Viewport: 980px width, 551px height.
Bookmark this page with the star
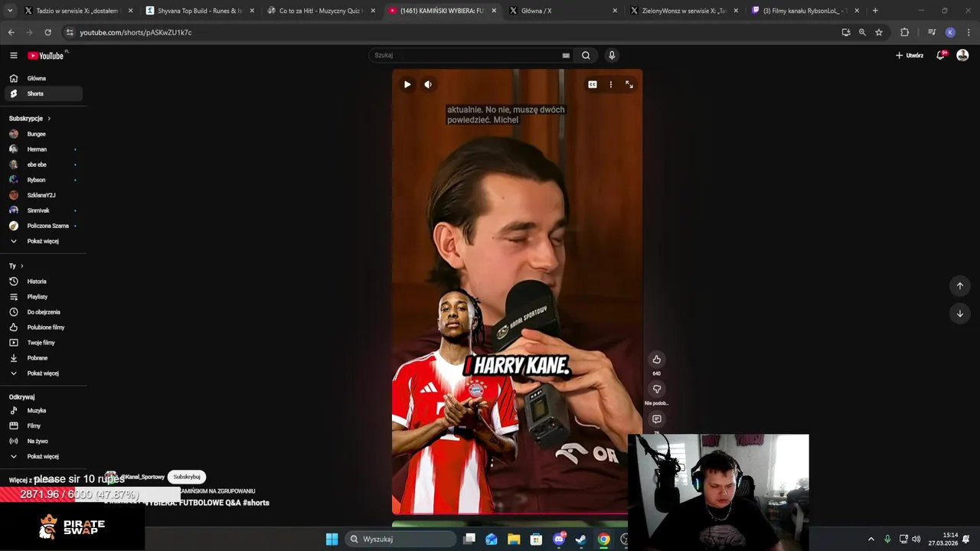pos(879,32)
